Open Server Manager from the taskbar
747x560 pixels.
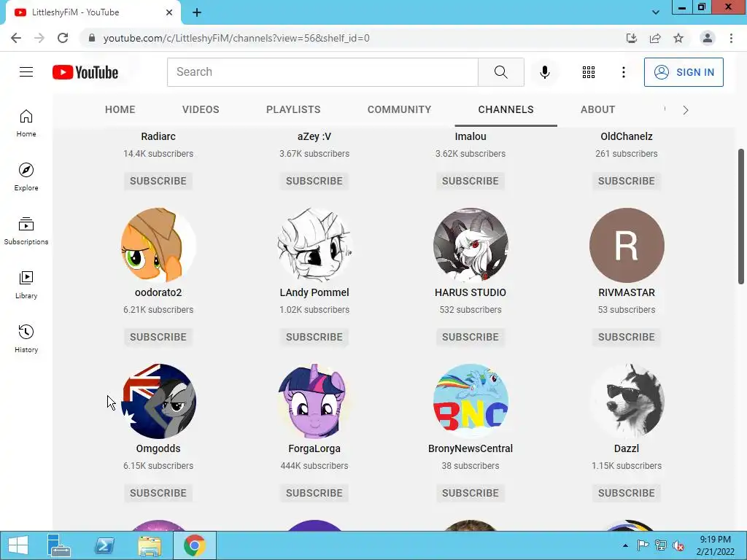[x=59, y=545]
